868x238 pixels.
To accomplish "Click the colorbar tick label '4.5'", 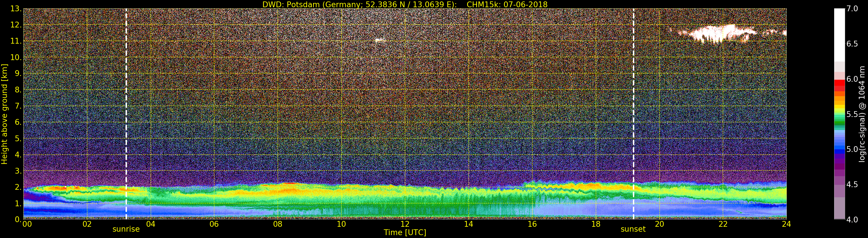I will (x=852, y=185).
